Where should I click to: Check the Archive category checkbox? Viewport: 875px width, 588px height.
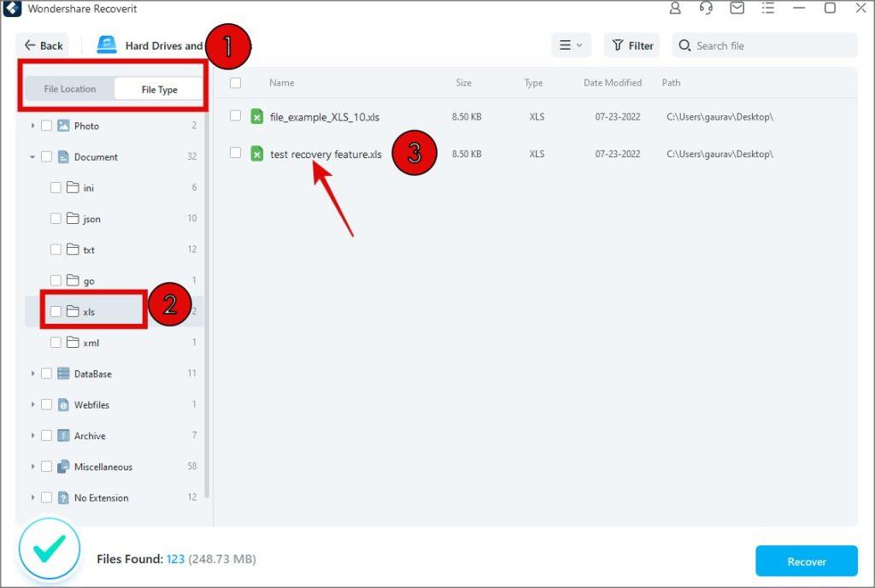[x=46, y=435]
